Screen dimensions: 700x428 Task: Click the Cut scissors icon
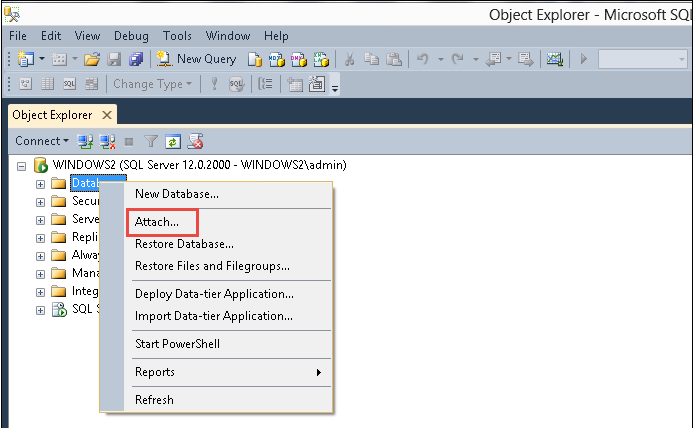coord(350,59)
